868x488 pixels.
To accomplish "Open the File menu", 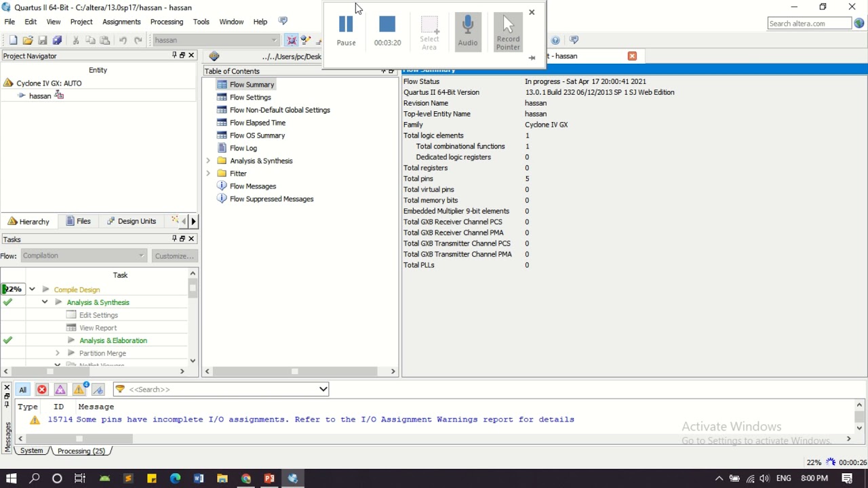I will click(9, 22).
